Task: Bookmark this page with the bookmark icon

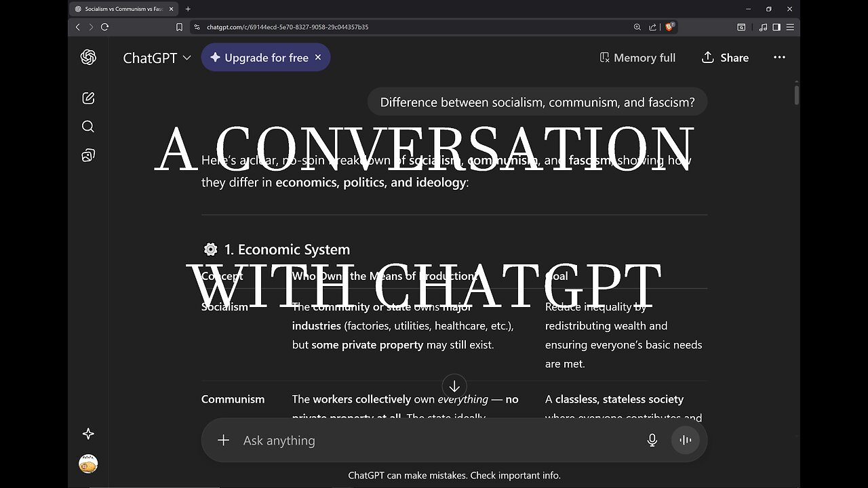Action: click(x=179, y=27)
